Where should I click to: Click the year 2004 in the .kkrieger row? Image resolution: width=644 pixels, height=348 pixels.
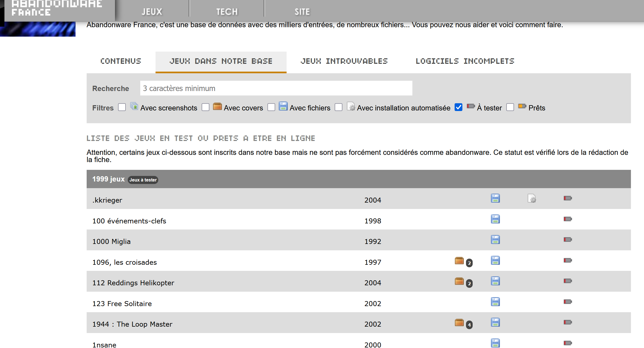click(x=373, y=200)
